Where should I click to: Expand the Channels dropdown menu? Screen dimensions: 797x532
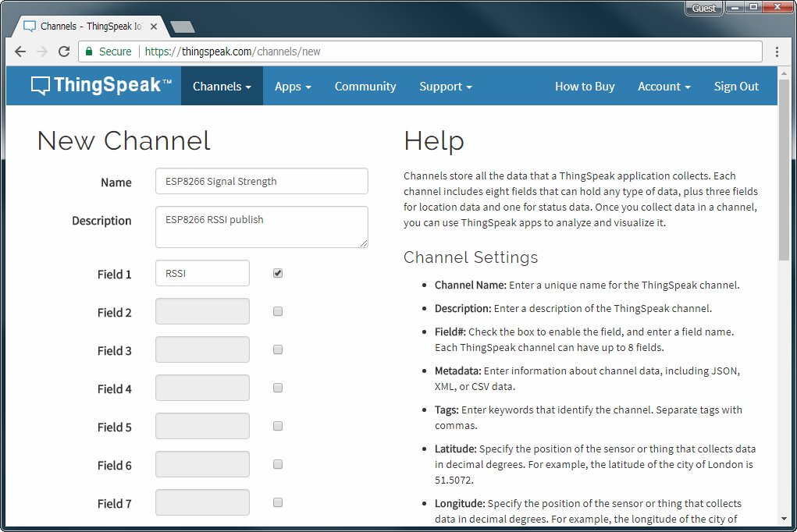pos(222,87)
